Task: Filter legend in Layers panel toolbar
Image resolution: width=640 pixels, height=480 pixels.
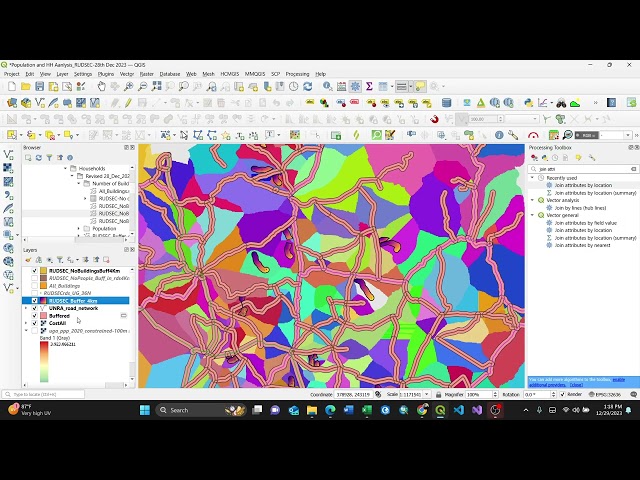Action: [x=60, y=260]
